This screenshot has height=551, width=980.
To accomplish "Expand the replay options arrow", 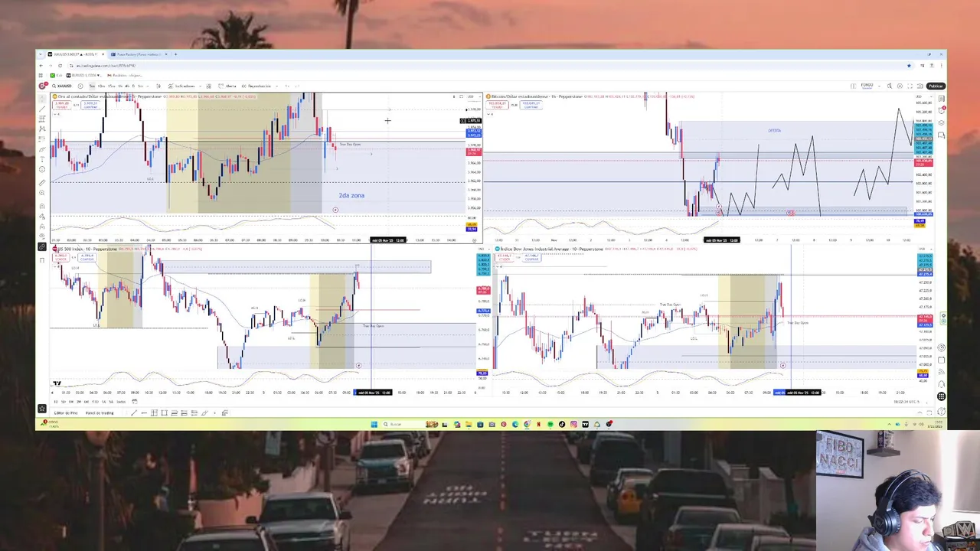I will 277,86.
